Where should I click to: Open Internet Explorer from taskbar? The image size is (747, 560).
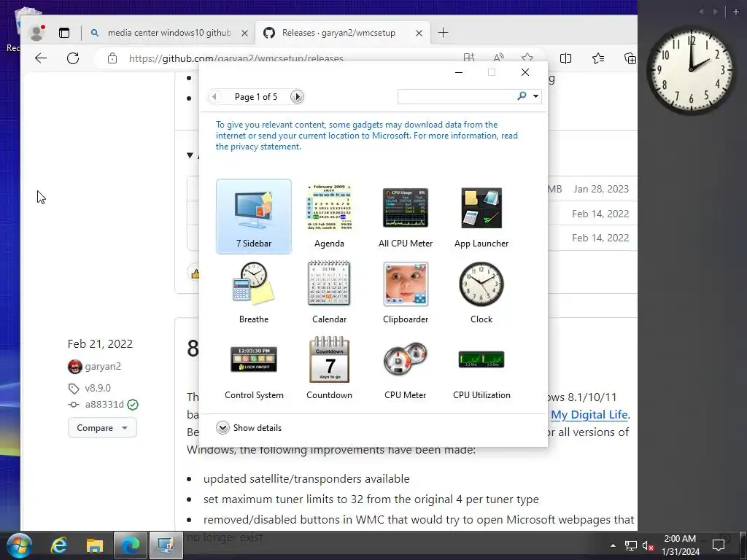click(x=58, y=545)
